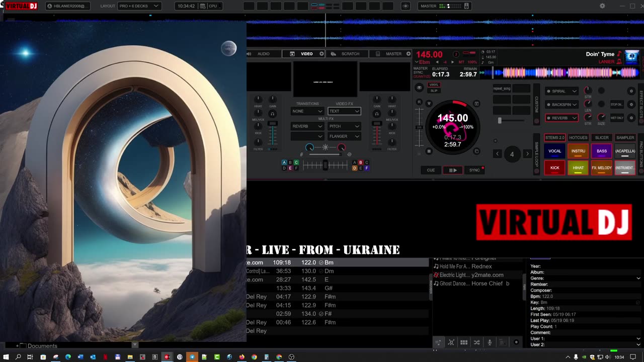The width and height of the screenshot is (644, 362).
Task: Toggle the STOP ON effect button
Action: pos(616,105)
